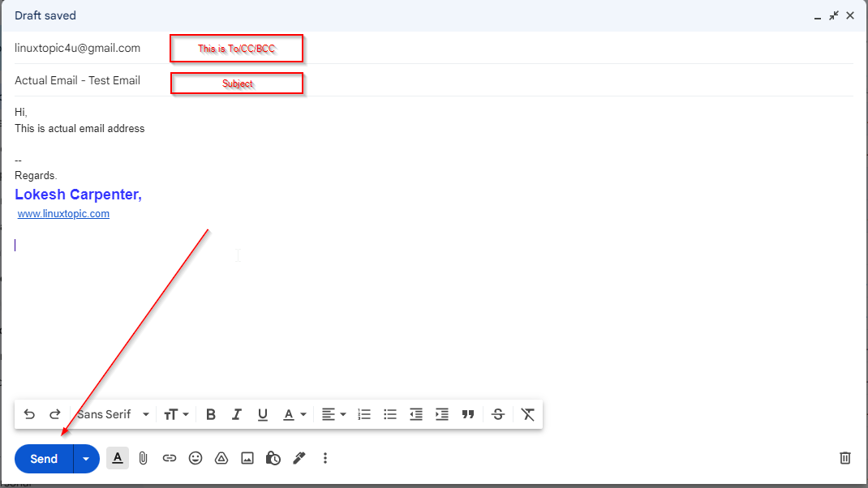This screenshot has width=868, height=488.
Task: Insert an emoji
Action: coord(196,458)
